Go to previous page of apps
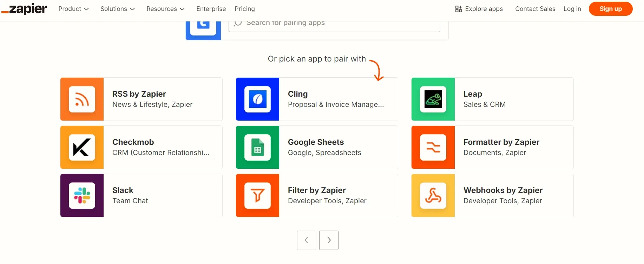644x264 pixels. pos(307,240)
